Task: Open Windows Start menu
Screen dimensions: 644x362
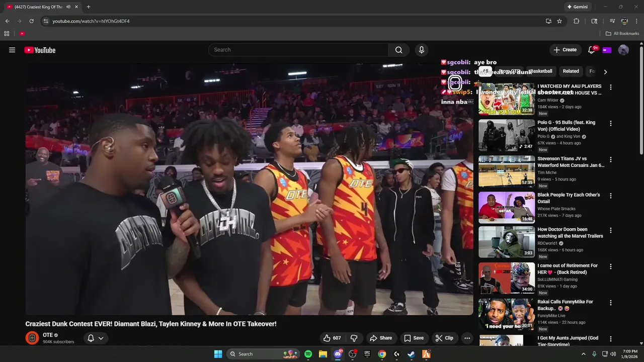Action: pos(218,354)
